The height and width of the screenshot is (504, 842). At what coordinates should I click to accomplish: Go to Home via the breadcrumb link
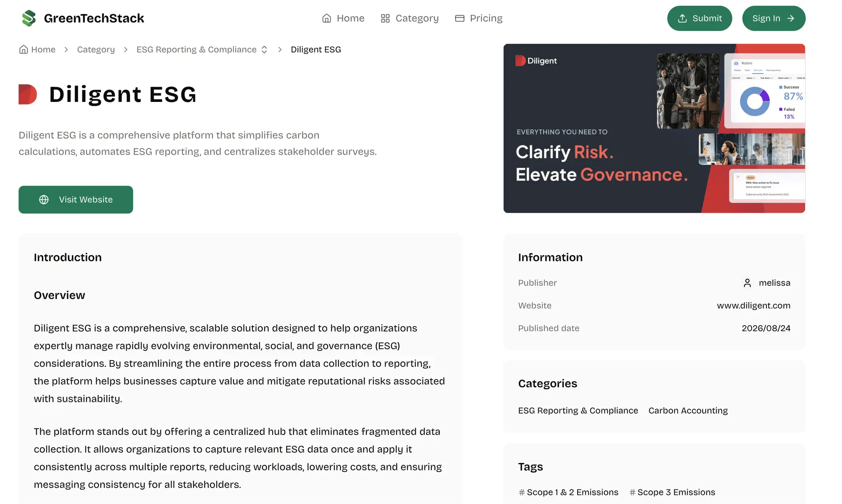37,49
